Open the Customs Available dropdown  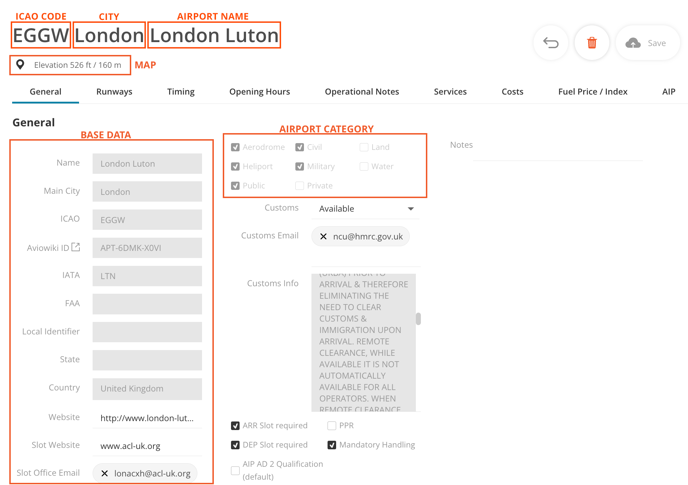click(x=366, y=209)
